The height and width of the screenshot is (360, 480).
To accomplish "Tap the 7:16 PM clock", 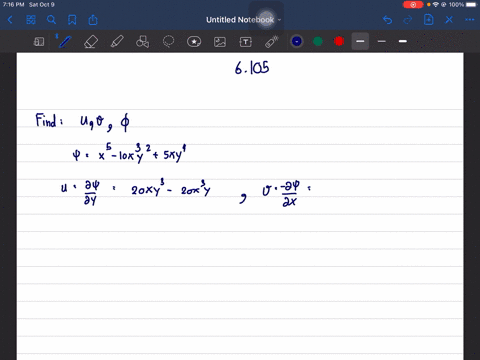I will (13, 5).
